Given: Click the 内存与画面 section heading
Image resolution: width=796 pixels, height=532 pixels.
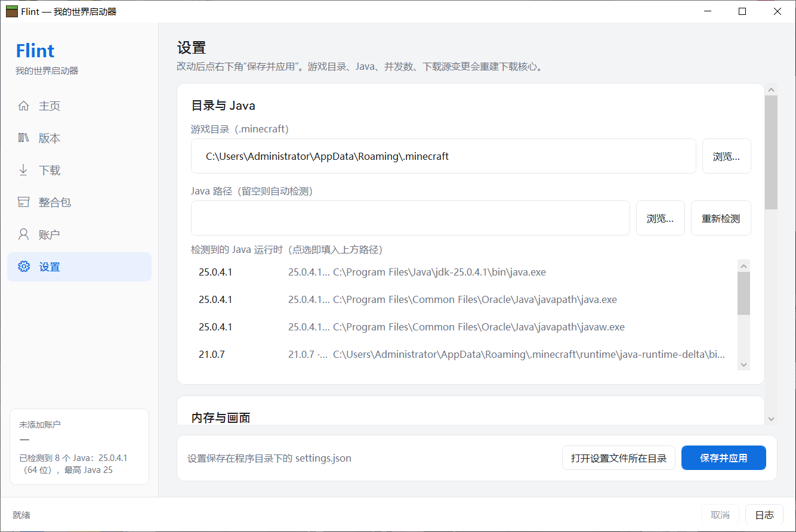Looking at the screenshot, I should pyautogui.click(x=221, y=418).
